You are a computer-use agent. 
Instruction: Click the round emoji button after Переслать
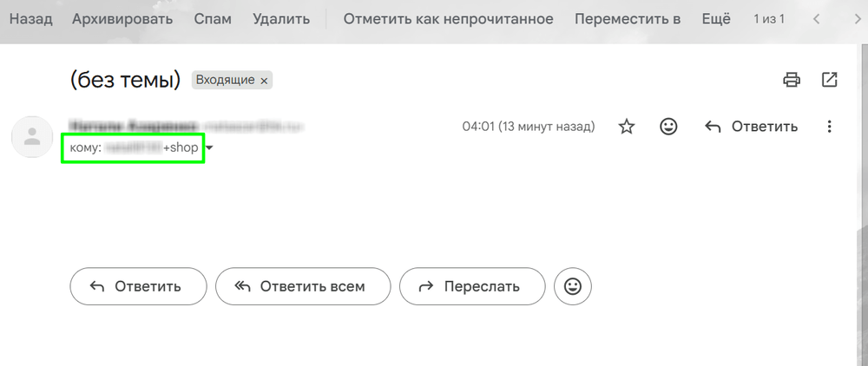[x=572, y=286]
